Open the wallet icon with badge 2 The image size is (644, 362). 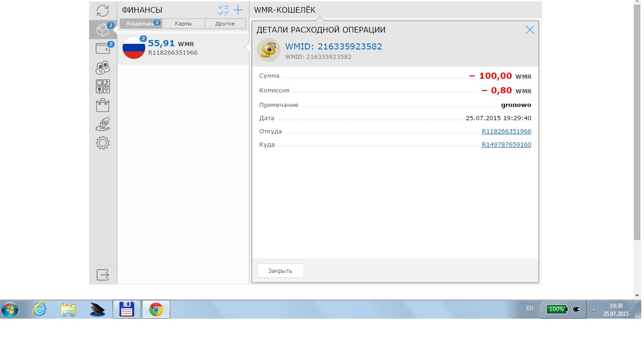103,48
